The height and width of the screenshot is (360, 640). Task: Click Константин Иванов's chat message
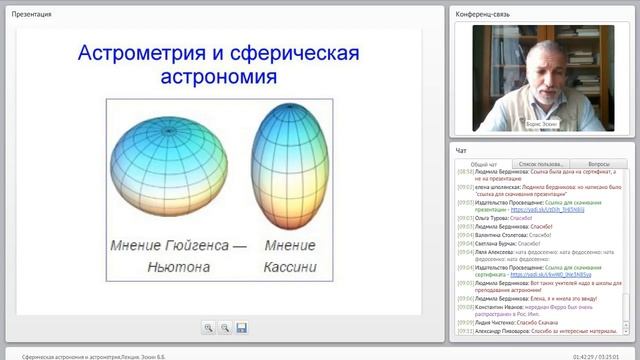pos(524,311)
